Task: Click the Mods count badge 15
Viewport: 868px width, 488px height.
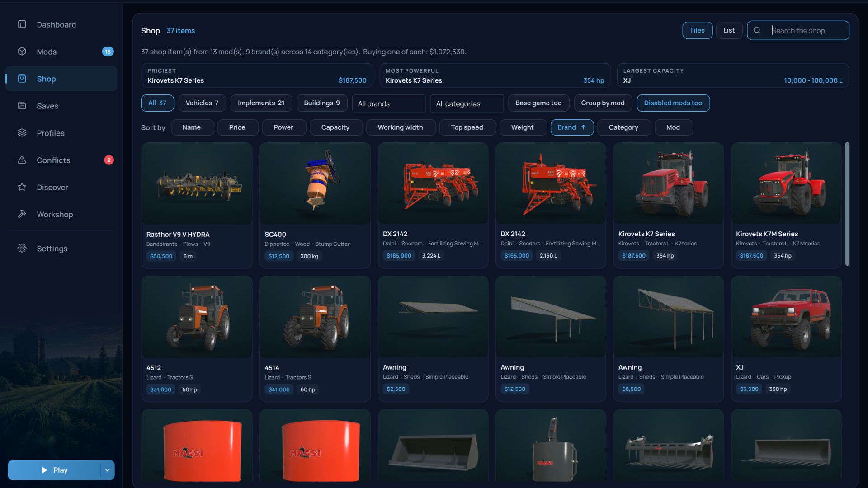Action: pyautogui.click(x=108, y=52)
